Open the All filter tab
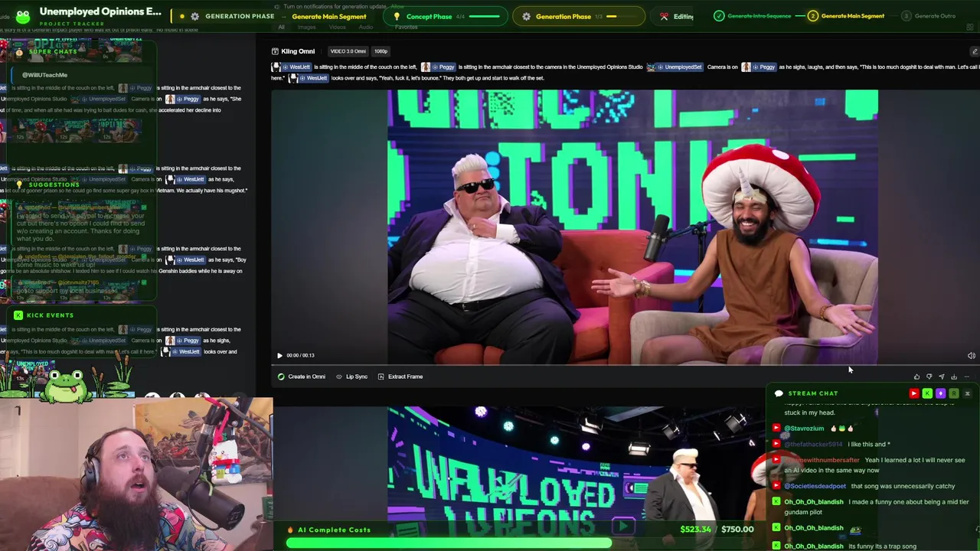This screenshot has height=551, width=980. [281, 28]
